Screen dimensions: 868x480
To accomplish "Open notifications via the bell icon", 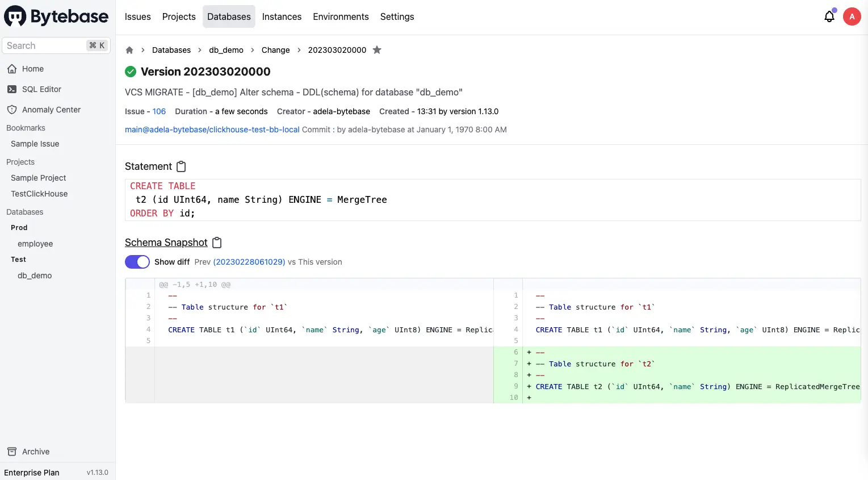I will click(829, 16).
